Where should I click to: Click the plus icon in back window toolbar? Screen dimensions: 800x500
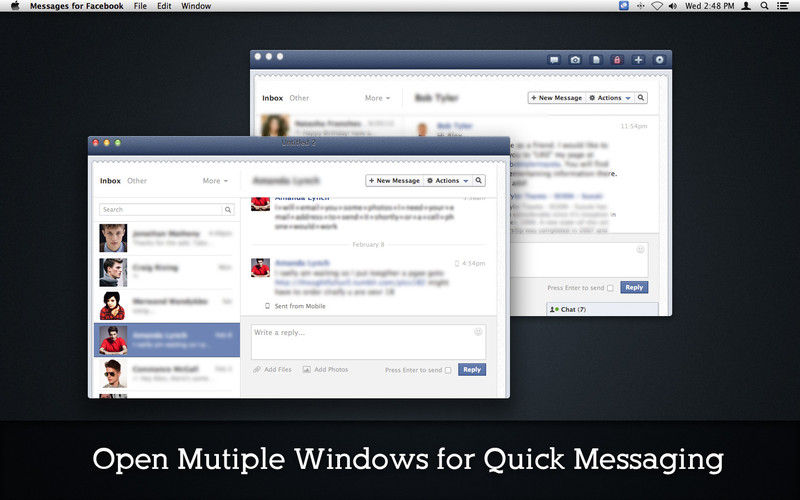[x=638, y=60]
